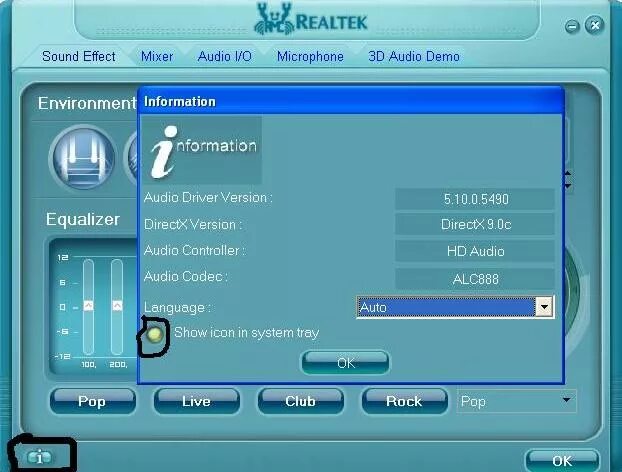
Task: Click the Equalizer section label
Action: pyautogui.click(x=83, y=219)
